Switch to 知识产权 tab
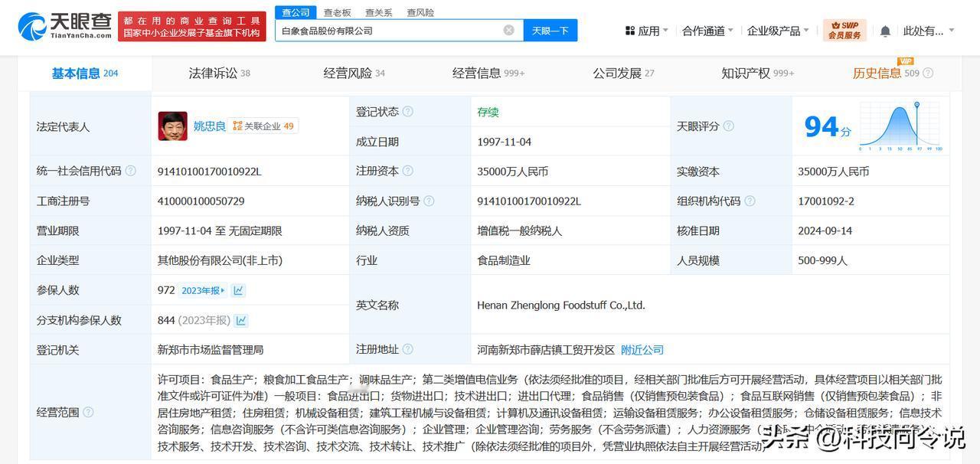This screenshot has height=464, width=980. 758,74
